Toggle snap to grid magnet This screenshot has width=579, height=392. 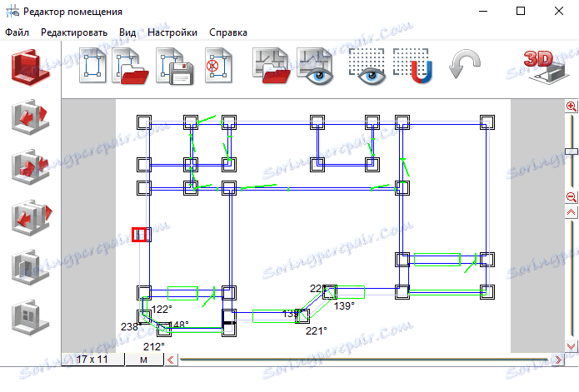click(412, 66)
